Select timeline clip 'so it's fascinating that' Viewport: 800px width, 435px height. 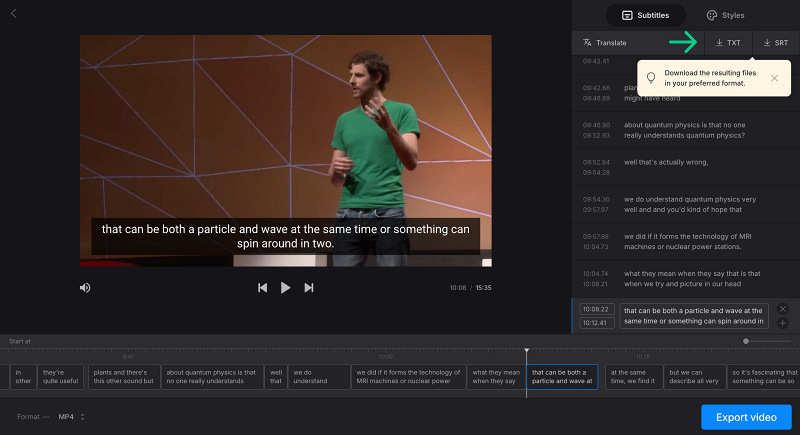[763, 377]
